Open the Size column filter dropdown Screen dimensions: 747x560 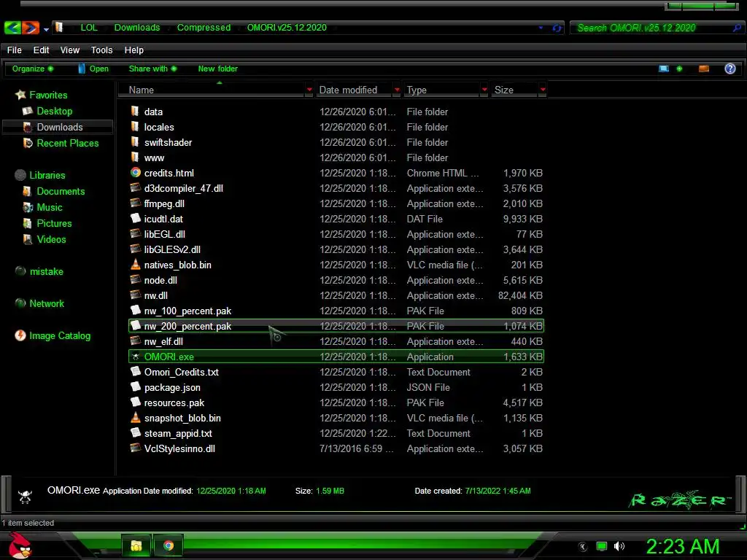tap(543, 90)
